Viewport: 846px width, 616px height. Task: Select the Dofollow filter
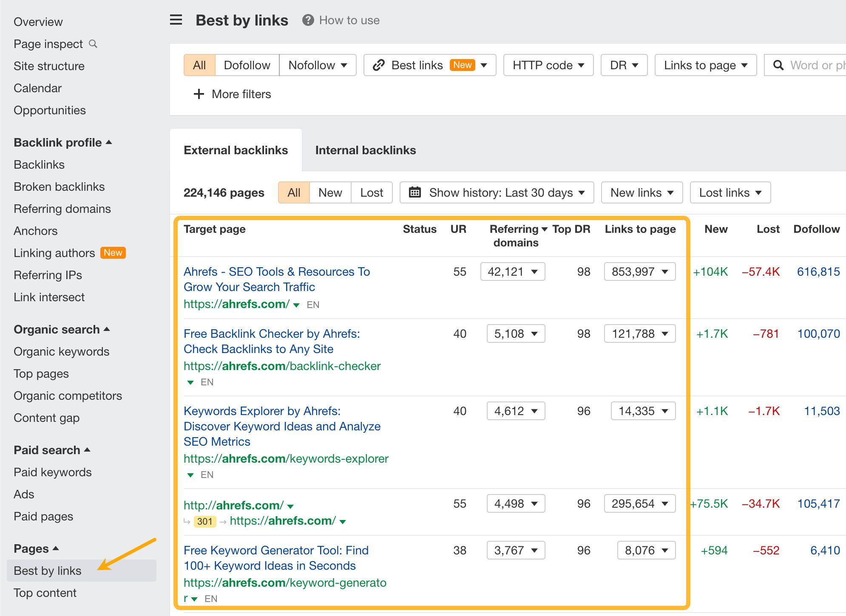247,65
